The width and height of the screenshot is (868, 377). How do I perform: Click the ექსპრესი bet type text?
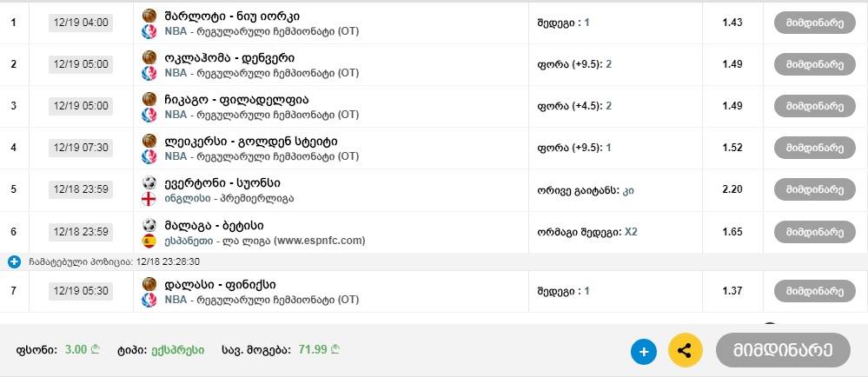pos(178,350)
